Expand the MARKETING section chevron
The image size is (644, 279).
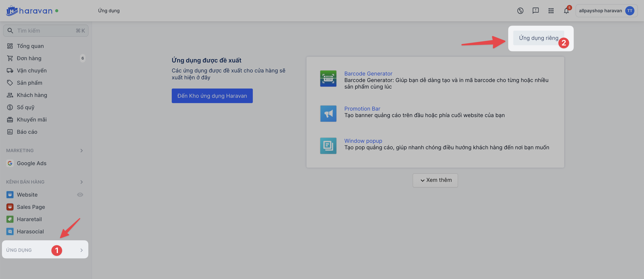(81, 150)
